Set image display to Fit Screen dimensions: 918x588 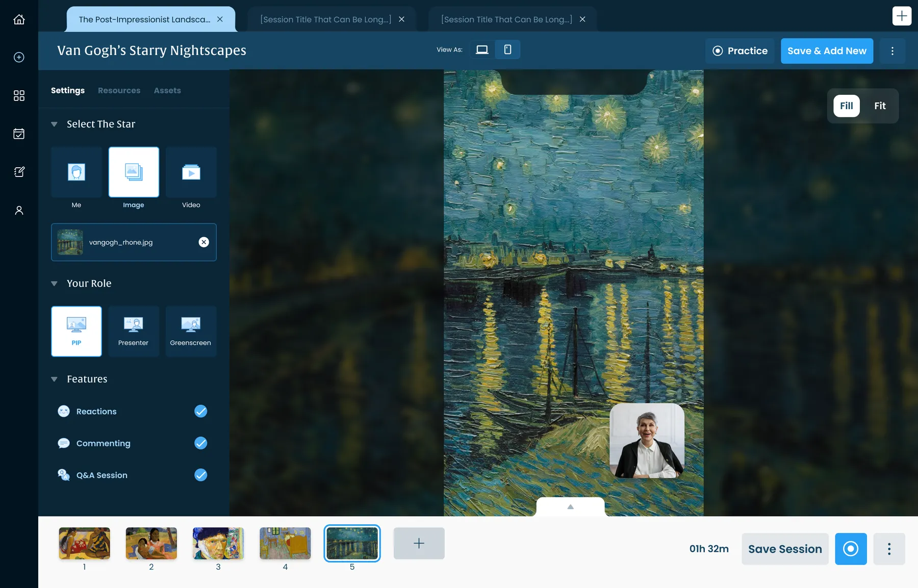(x=880, y=106)
